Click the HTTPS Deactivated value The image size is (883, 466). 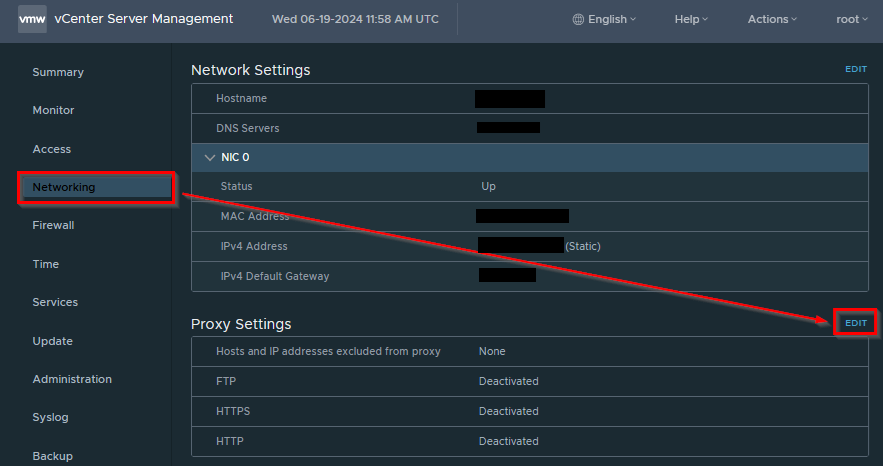click(x=509, y=411)
